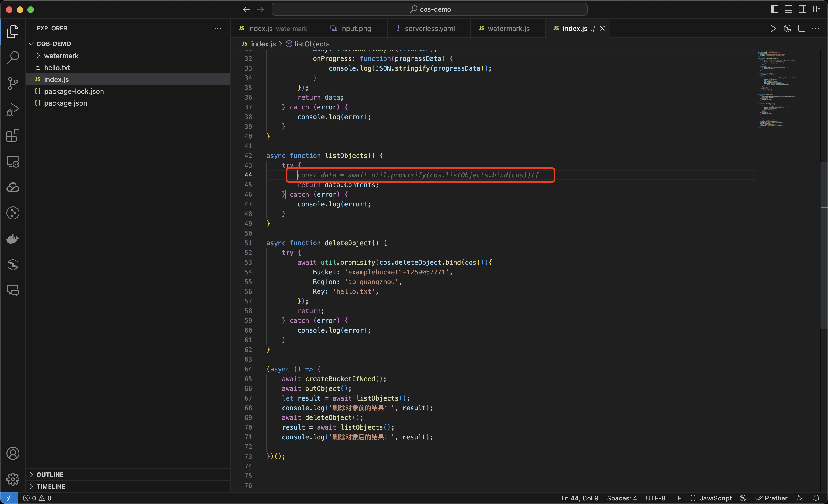828x504 pixels.
Task: Open the Docker view in activity bar
Action: [x=13, y=239]
